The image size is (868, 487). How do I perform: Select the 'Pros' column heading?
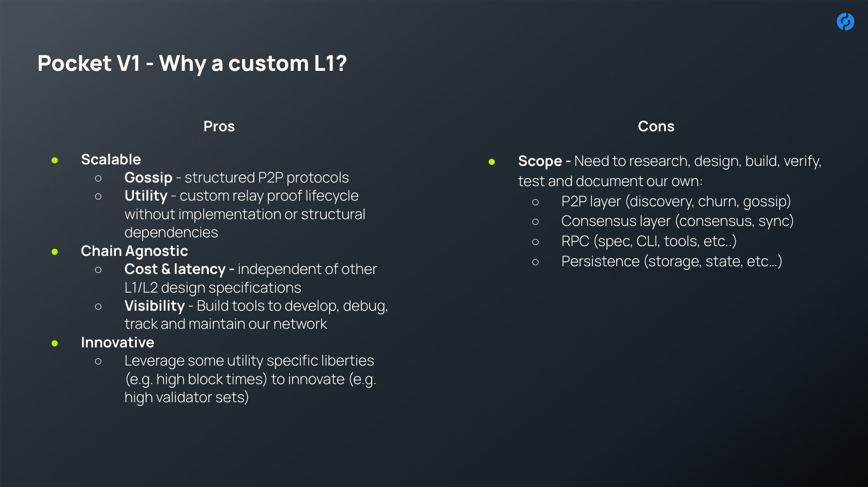click(x=219, y=127)
